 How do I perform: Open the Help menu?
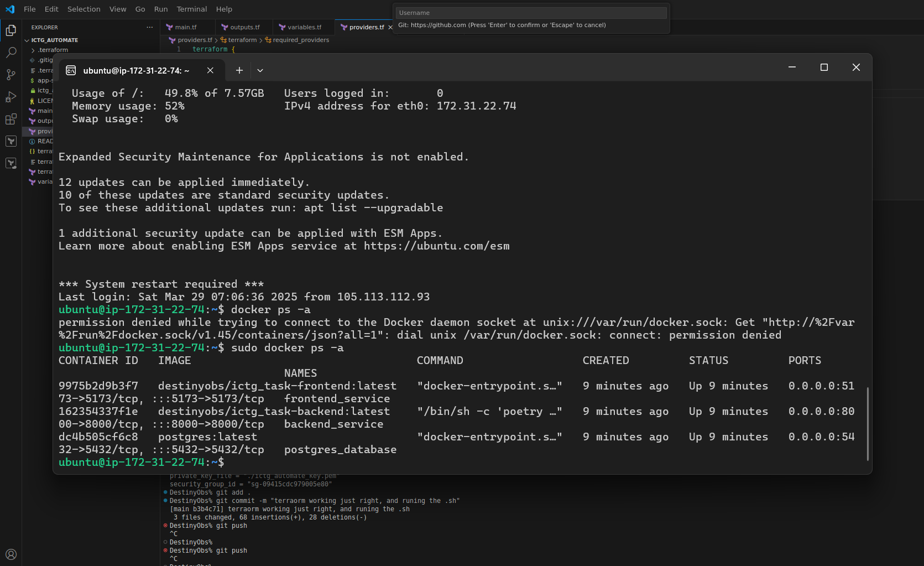[224, 9]
